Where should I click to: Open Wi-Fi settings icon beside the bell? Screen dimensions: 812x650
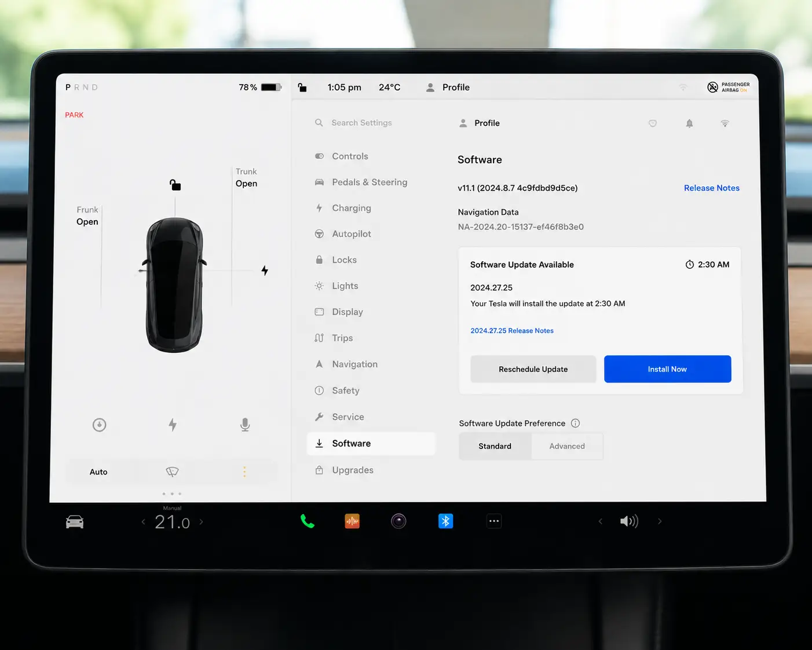coord(725,123)
